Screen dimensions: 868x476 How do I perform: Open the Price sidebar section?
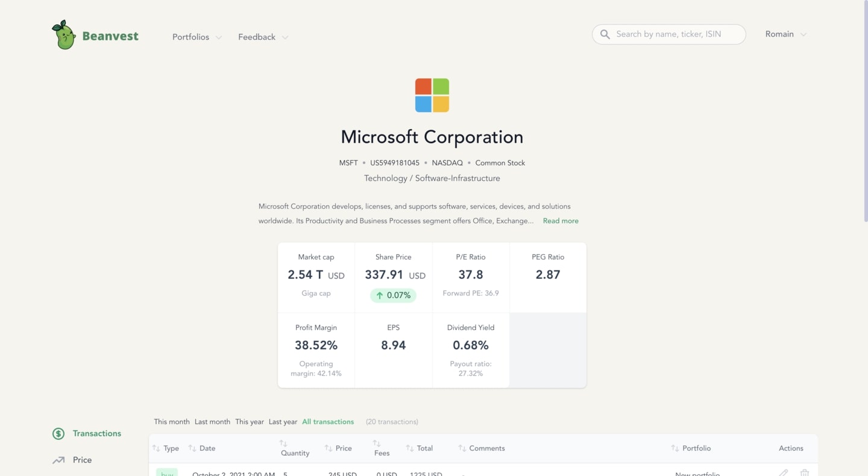72,460
